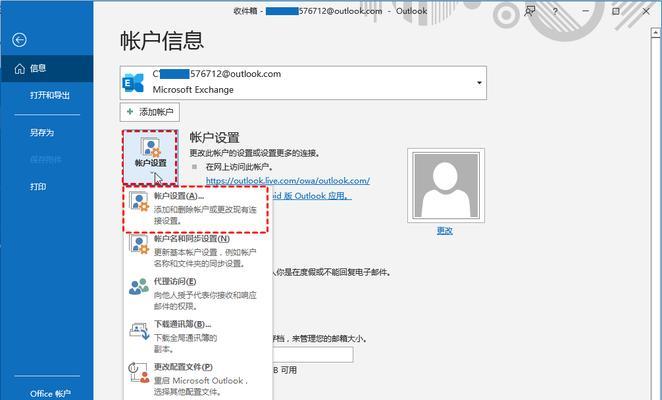The width and height of the screenshot is (662, 400).
Task: Click the 帐户设置 section heading text
Action: coord(214,138)
